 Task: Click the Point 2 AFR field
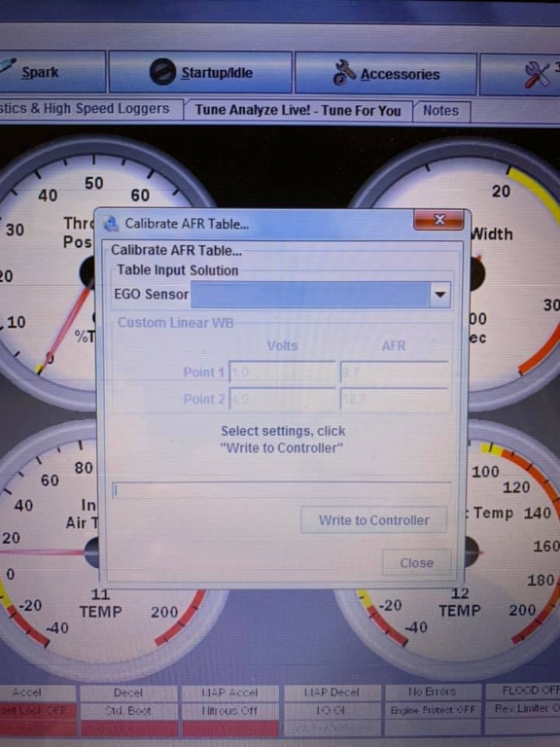click(395, 399)
